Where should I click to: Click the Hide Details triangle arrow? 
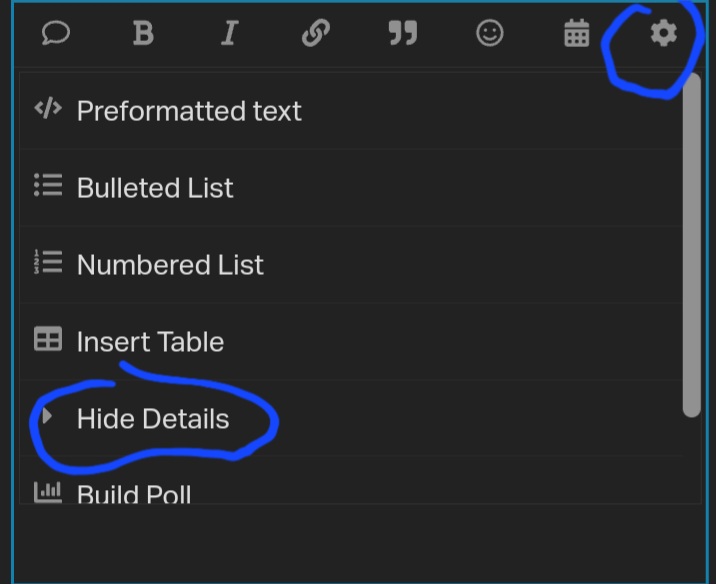tap(46, 417)
